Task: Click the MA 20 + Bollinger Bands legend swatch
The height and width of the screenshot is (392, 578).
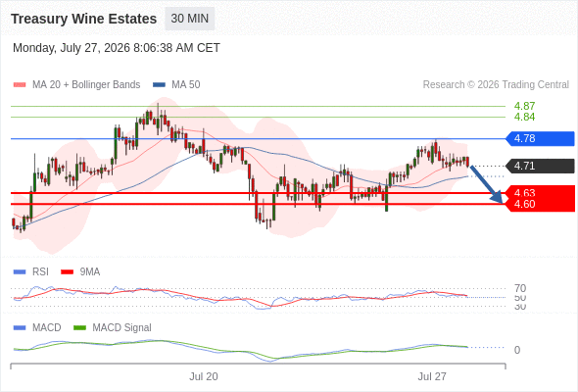Action: click(20, 85)
